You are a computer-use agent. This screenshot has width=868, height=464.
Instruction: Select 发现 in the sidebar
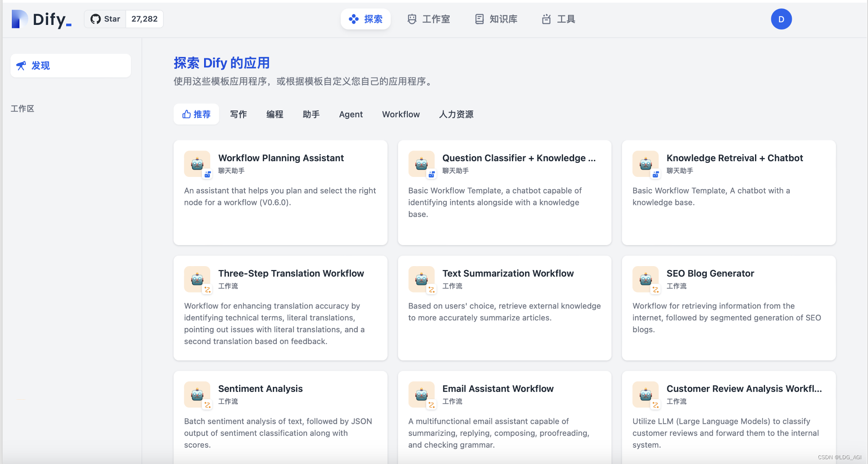pyautogui.click(x=71, y=66)
